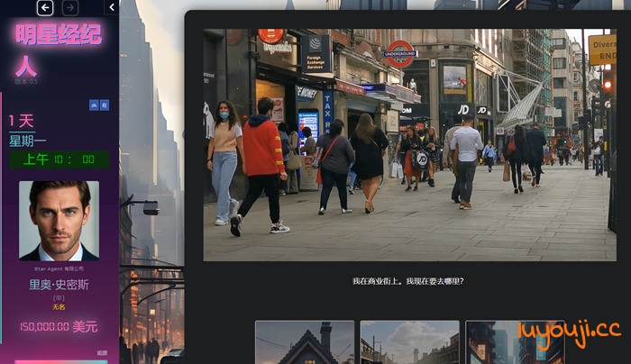The width and height of the screenshot is (631, 364).
Task: Click the second small blue icon button
Action: (x=105, y=105)
